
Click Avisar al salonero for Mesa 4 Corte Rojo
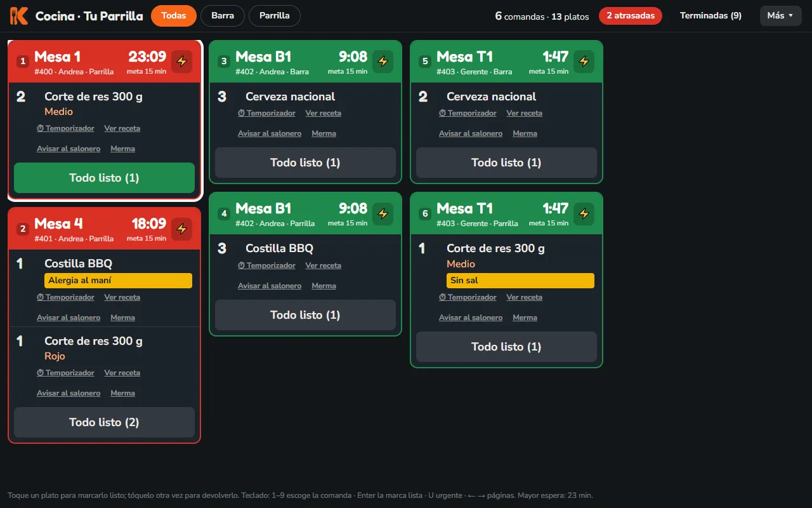pos(69,393)
